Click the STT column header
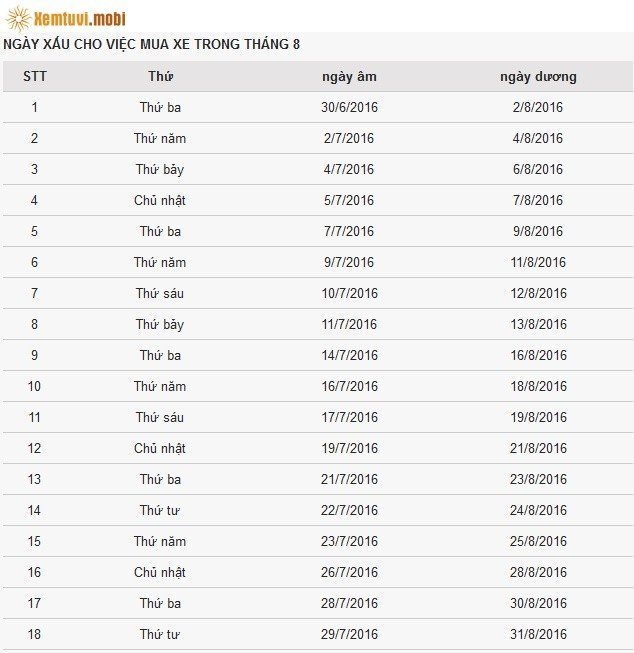The height and width of the screenshot is (653, 634). pyautogui.click(x=35, y=76)
